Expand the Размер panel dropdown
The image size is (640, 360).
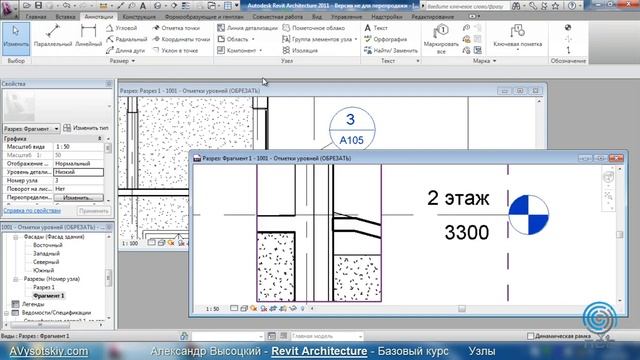point(133,61)
